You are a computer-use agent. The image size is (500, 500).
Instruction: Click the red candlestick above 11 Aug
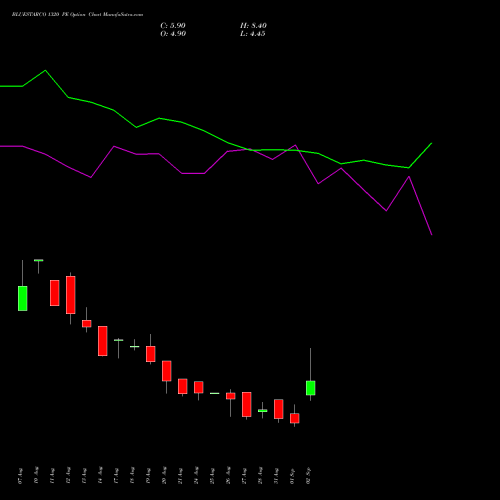[55, 293]
